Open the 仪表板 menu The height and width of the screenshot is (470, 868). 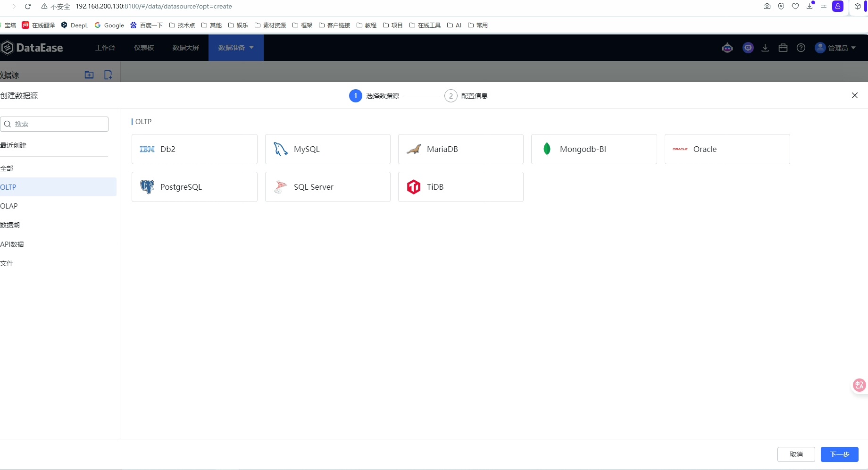pos(144,48)
